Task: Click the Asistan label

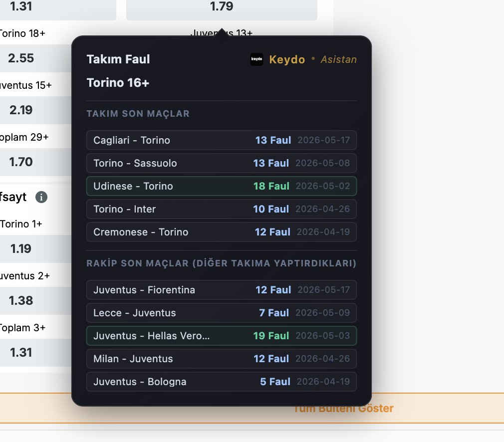Action: click(338, 59)
